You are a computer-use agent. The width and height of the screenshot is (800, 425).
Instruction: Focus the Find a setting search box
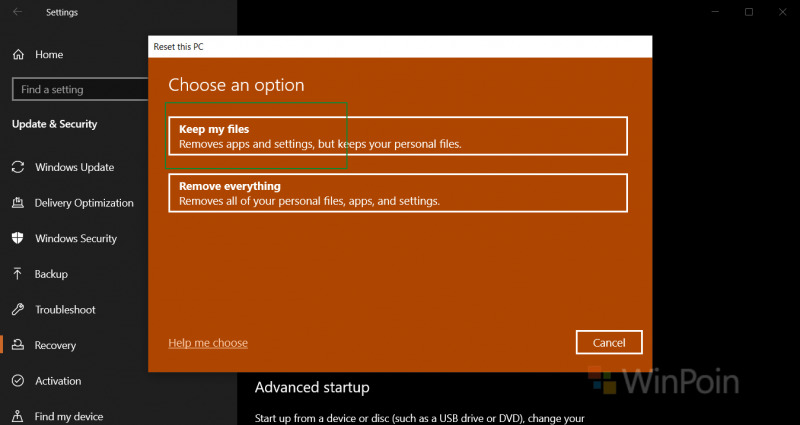tap(80, 89)
